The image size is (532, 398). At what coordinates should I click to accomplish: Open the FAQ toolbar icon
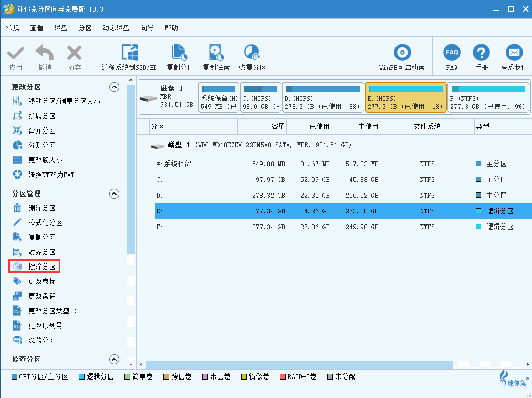pyautogui.click(x=452, y=53)
